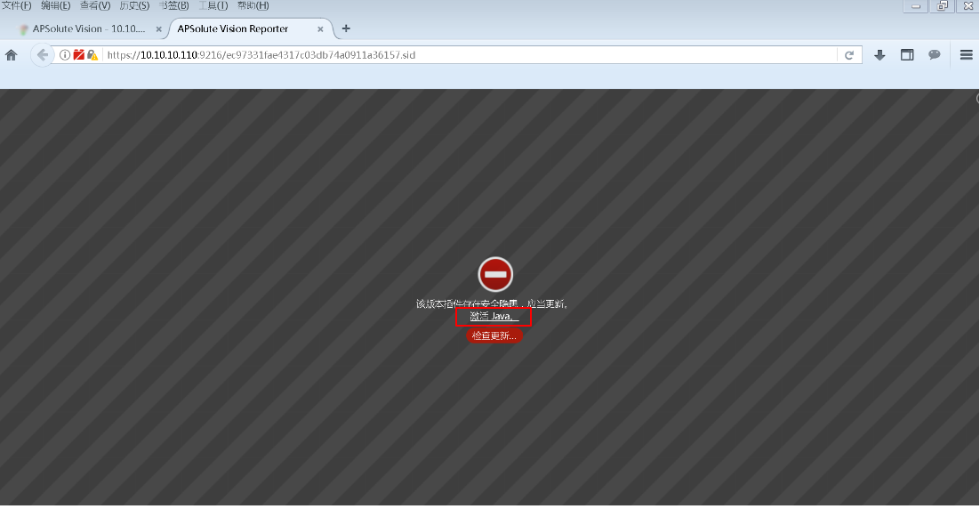The height and width of the screenshot is (509, 980).
Task: Click the Home button in the toolbar
Action: click(12, 55)
